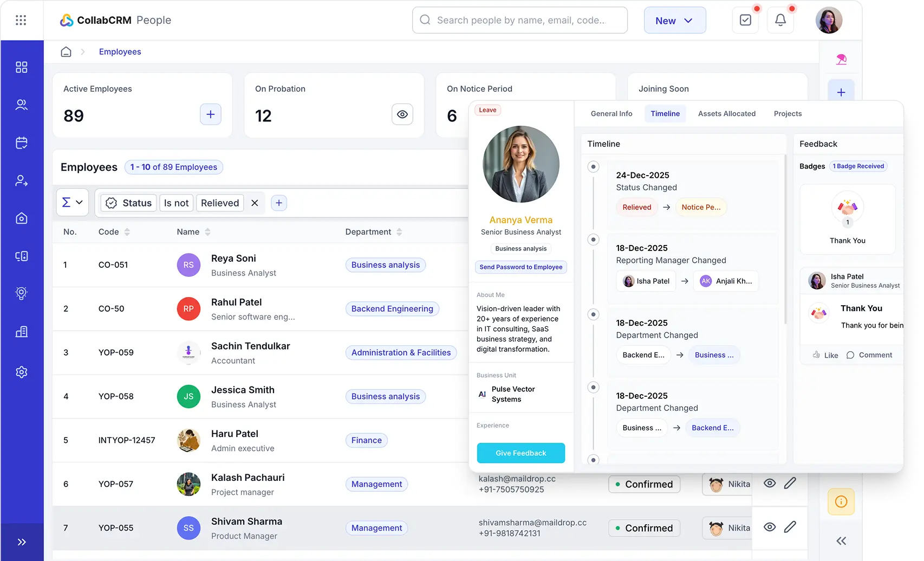Open the General Info tab
924x561 pixels.
pos(611,113)
